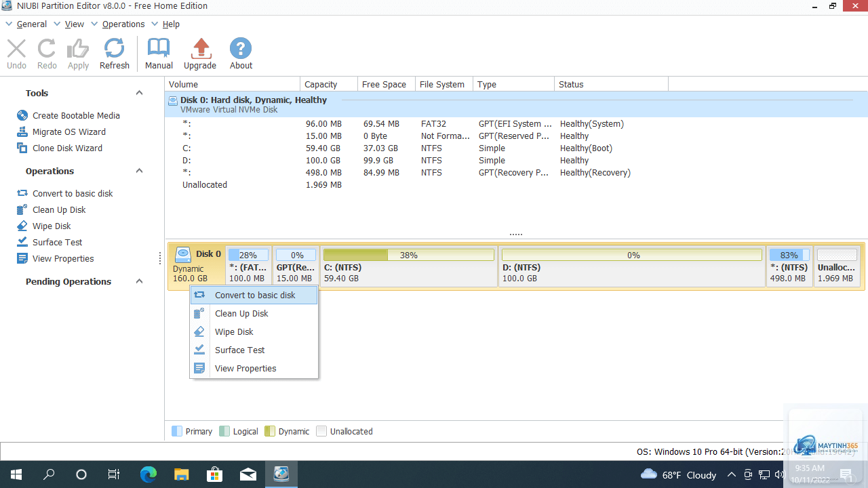Screen dimensions: 868x488
Task: Click sidebar View Properties icon
Action: (22, 258)
